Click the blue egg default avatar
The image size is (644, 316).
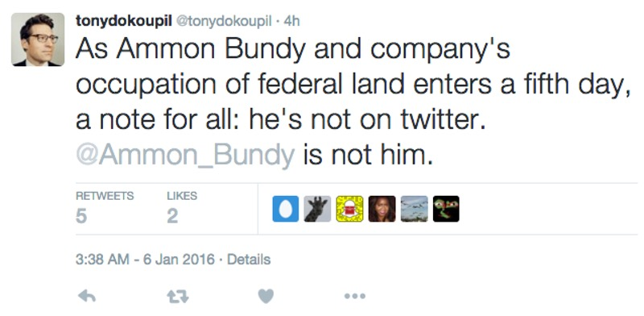pos(286,209)
